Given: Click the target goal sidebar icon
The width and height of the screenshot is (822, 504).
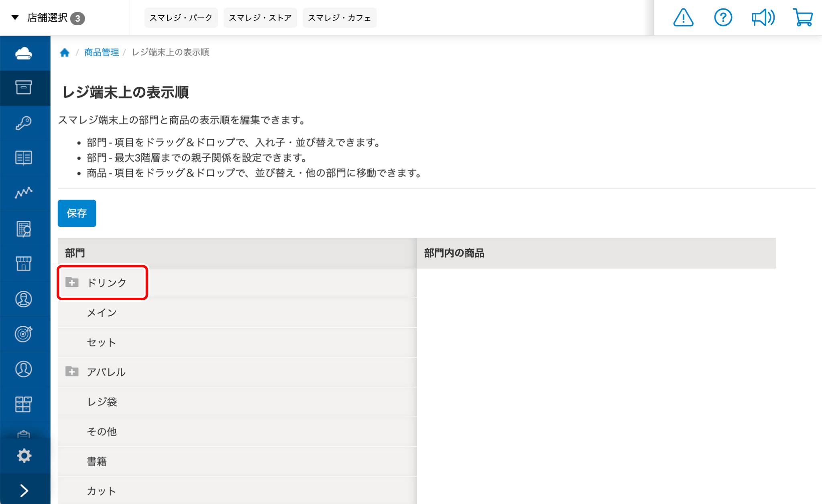Looking at the screenshot, I should click(24, 334).
